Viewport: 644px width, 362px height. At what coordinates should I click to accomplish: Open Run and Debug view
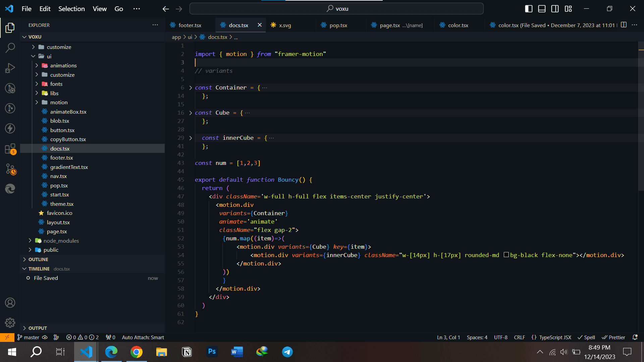[x=10, y=68]
